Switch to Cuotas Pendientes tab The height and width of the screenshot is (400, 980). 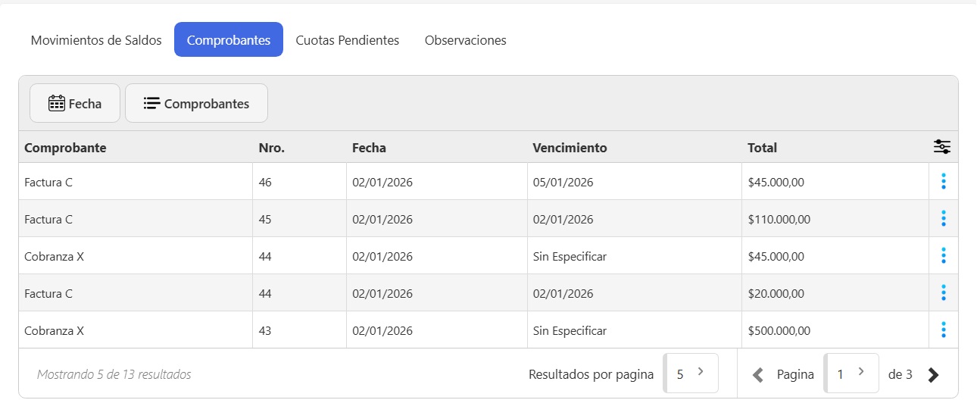click(x=348, y=40)
